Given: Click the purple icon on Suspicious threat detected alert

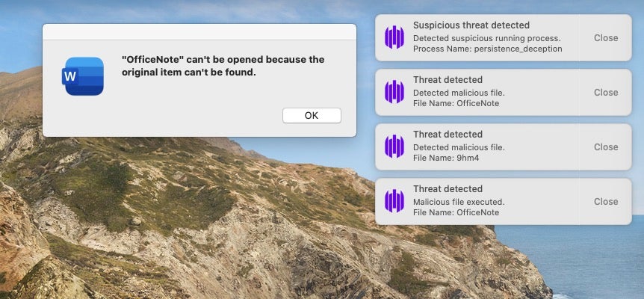Looking at the screenshot, I should pos(394,37).
